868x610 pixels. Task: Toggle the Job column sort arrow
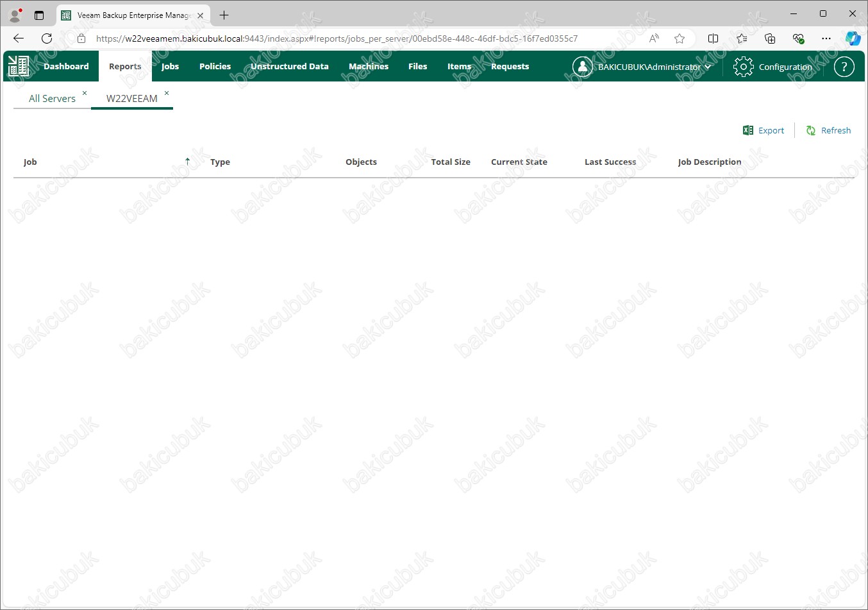pyautogui.click(x=187, y=162)
